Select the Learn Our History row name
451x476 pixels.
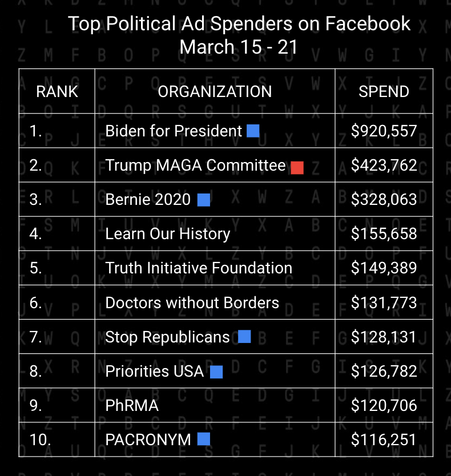pyautogui.click(x=168, y=234)
